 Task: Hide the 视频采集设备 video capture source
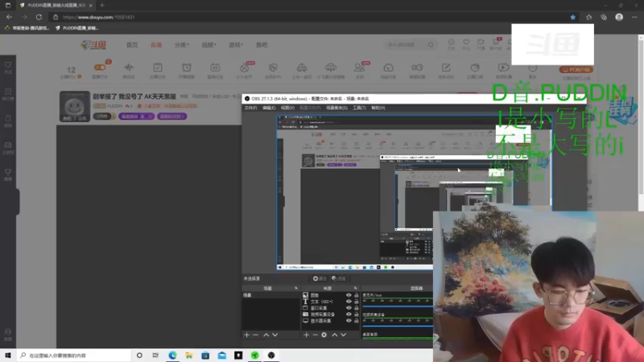click(349, 314)
